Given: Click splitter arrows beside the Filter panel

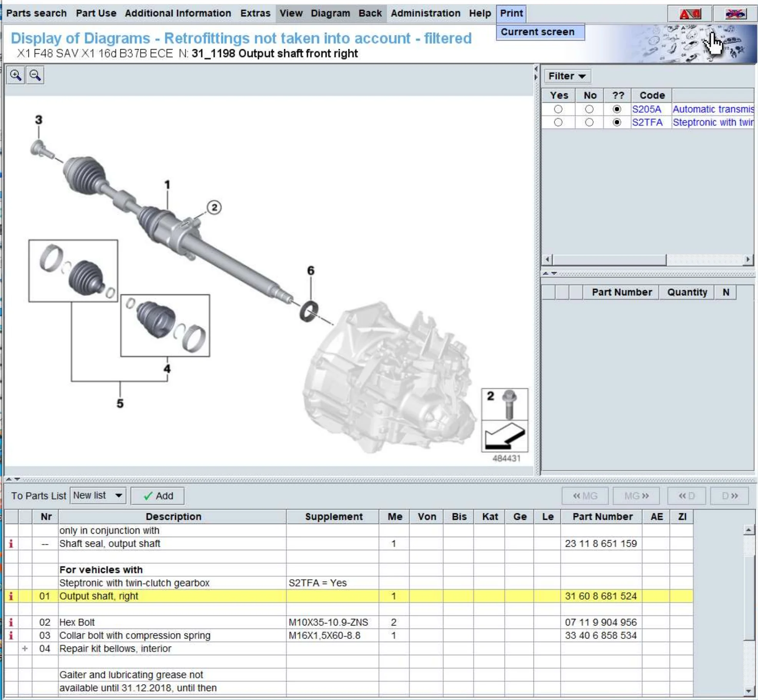Looking at the screenshot, I should pos(536,73).
